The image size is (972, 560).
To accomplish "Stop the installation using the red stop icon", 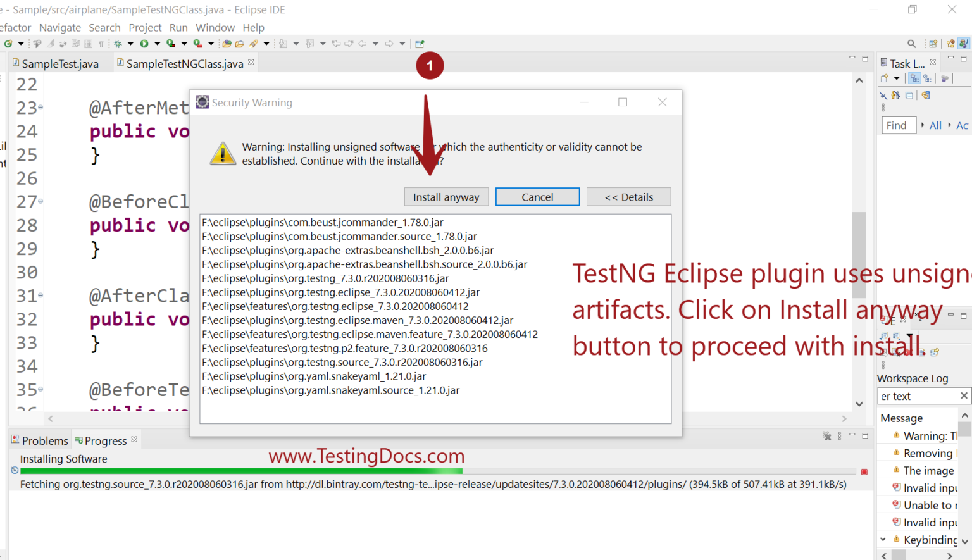I will point(864,471).
